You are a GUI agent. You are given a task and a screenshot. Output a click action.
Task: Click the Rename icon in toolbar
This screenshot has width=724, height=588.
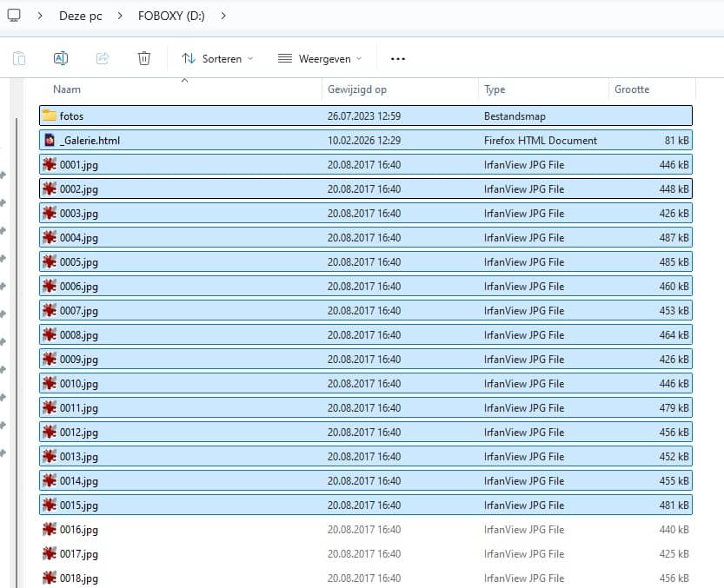(x=61, y=58)
